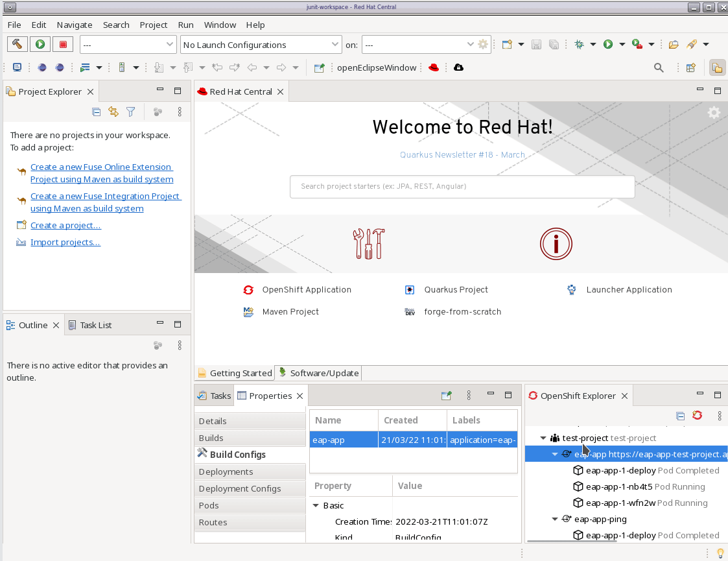Viewport: 728px width, 561px height.
Task: Select eap-app row in Build Configs table
Action: click(413, 440)
